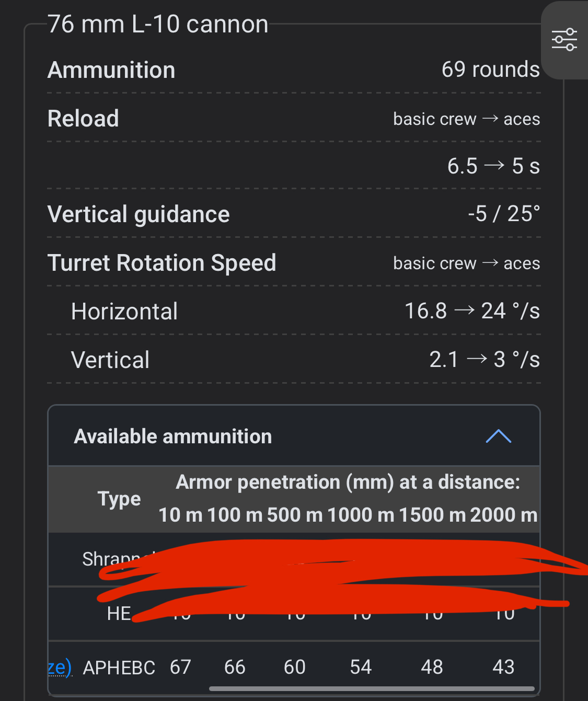
Task: Click the Vertical guidance row label
Action: tap(139, 214)
